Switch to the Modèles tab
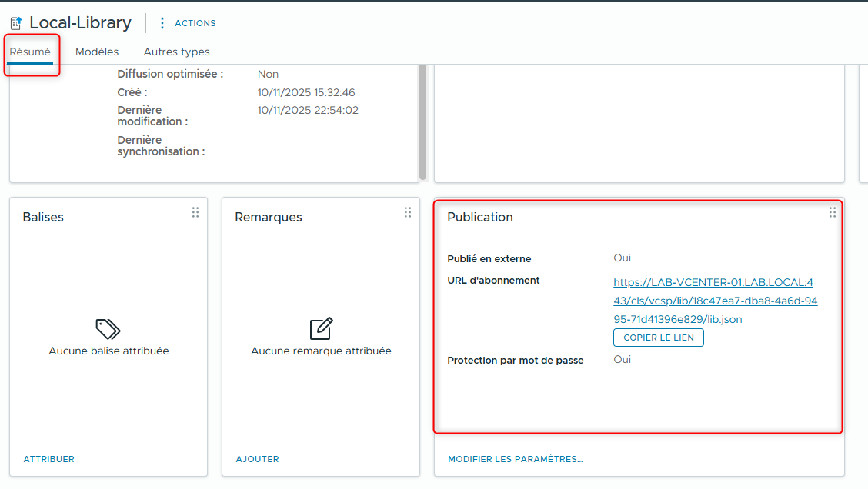 (x=97, y=52)
